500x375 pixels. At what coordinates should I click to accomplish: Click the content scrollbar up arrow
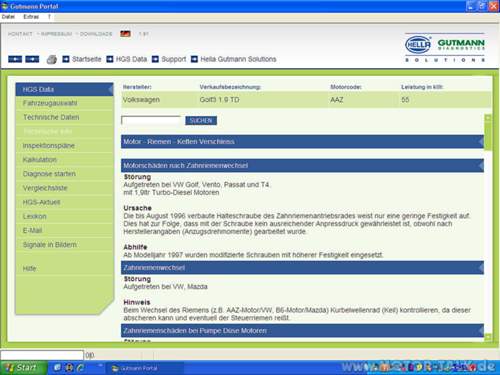[x=488, y=117]
